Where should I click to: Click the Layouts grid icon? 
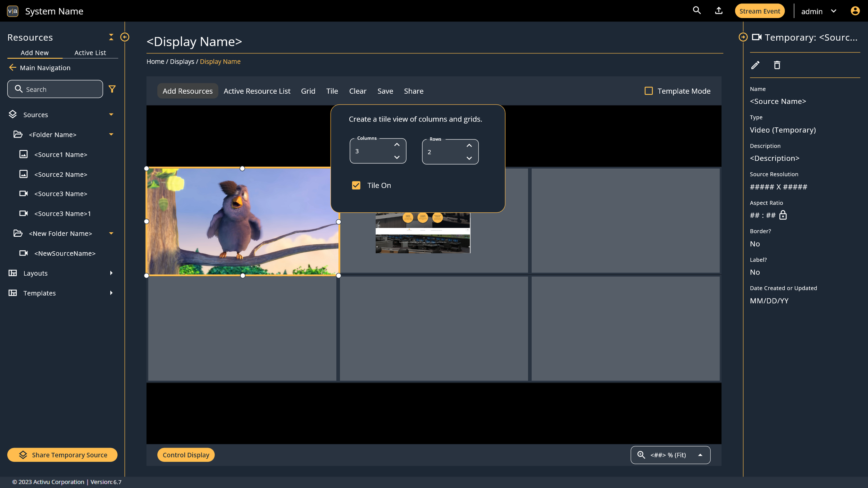pos(12,273)
